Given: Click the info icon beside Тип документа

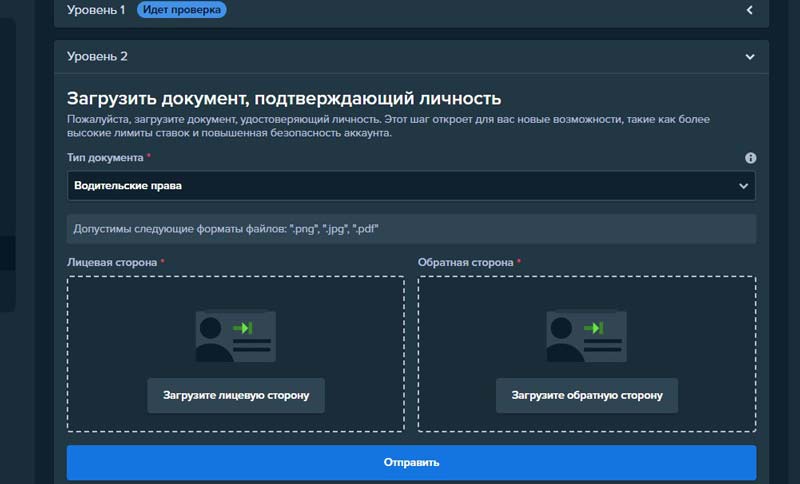Looking at the screenshot, I should tap(750, 158).
